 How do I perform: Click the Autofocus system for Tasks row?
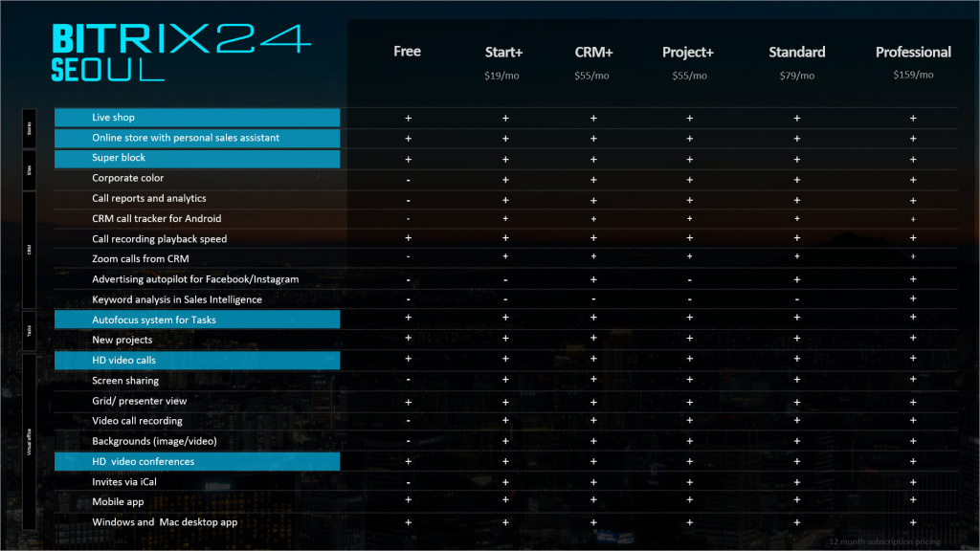(197, 320)
